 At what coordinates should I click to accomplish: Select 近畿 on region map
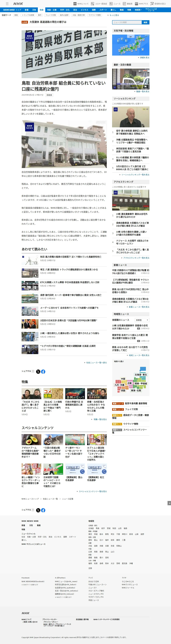(x=129, y=383)
